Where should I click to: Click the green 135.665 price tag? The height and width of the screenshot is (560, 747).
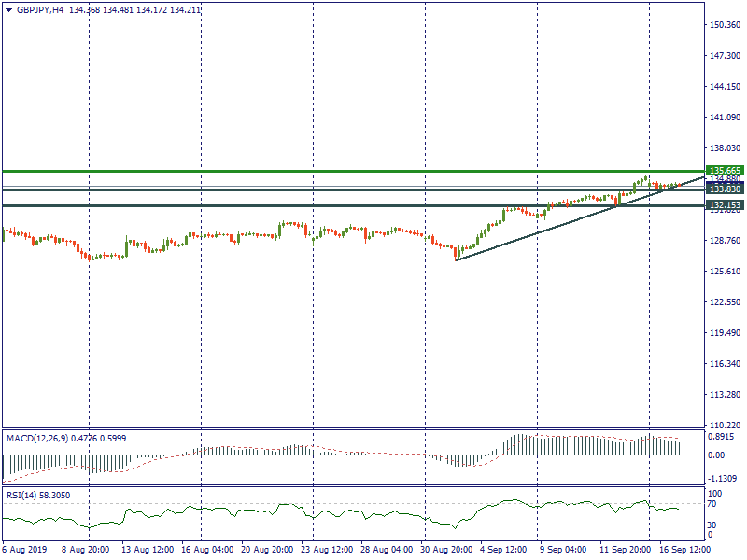724,171
